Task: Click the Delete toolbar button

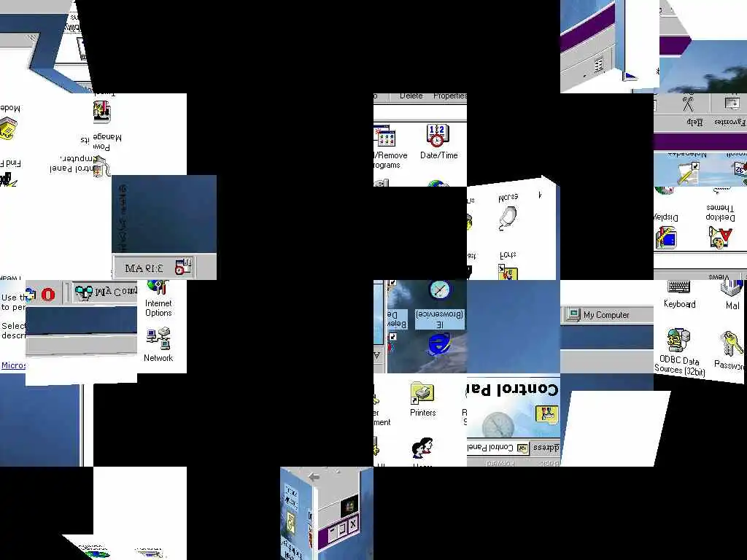Action: (411, 96)
